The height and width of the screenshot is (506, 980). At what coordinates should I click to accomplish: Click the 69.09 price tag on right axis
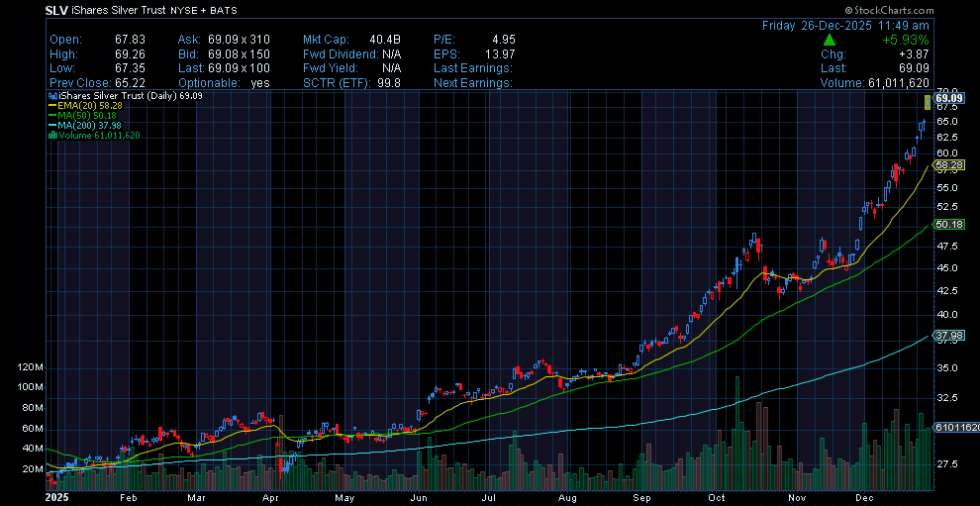point(948,98)
